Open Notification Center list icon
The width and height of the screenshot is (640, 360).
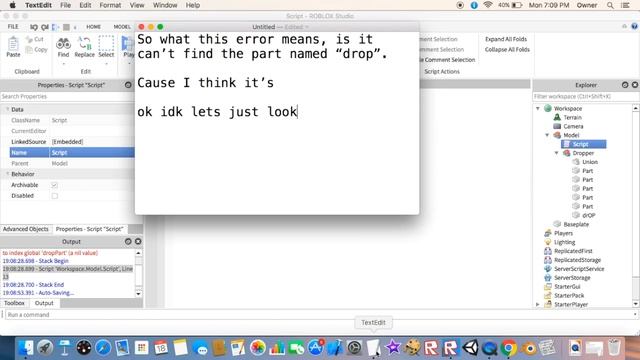pyautogui.click(x=625, y=5)
